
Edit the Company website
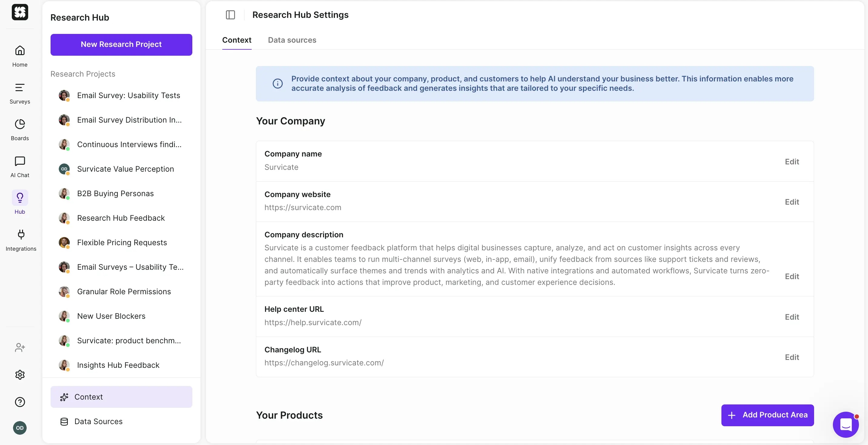(x=792, y=202)
